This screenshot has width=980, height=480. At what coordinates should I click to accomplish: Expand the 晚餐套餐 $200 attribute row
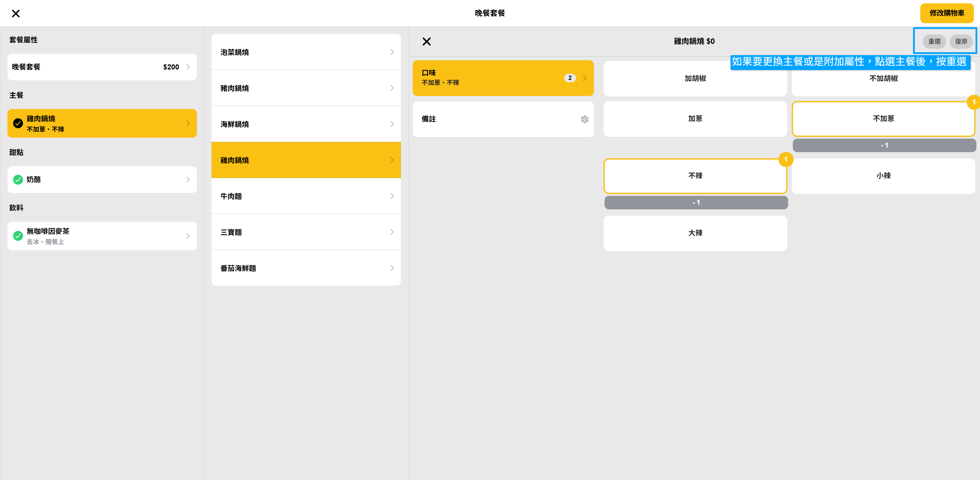click(102, 67)
